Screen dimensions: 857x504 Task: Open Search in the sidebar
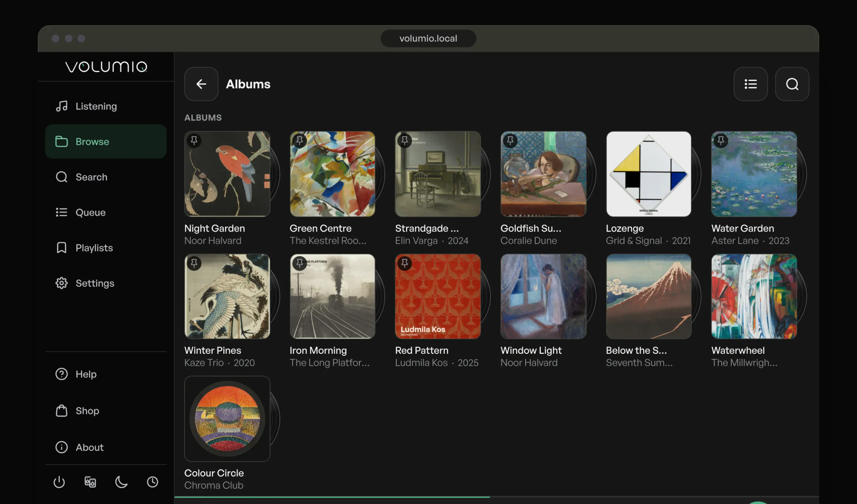(106, 177)
